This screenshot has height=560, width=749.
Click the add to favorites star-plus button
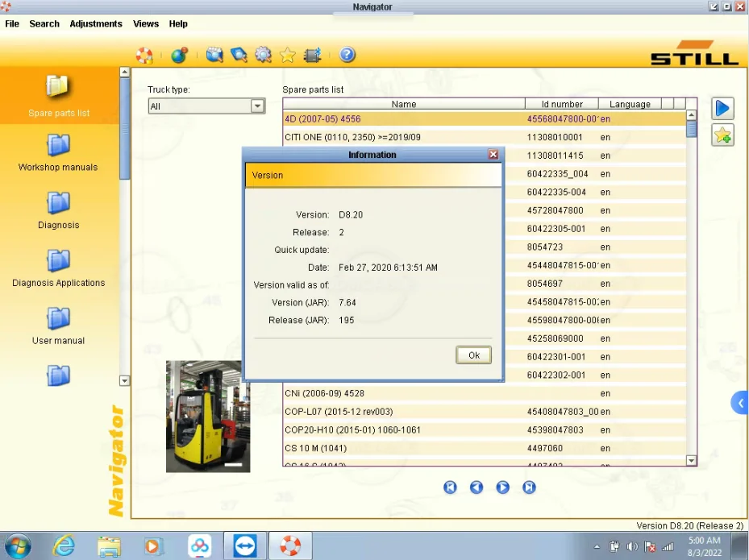(x=722, y=135)
